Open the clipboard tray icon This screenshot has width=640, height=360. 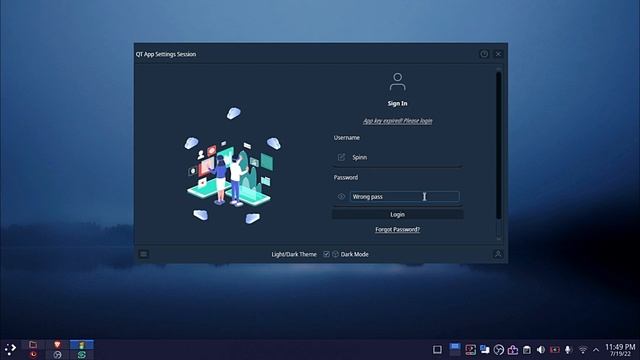pyautogui.click(x=527, y=349)
